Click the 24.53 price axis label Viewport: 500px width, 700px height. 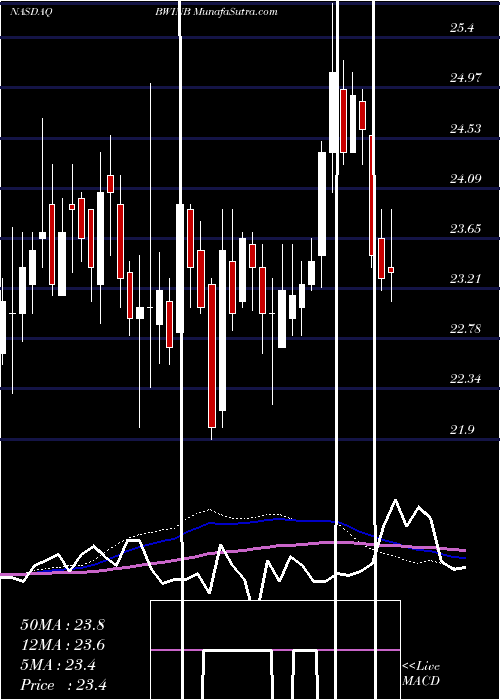click(x=466, y=129)
